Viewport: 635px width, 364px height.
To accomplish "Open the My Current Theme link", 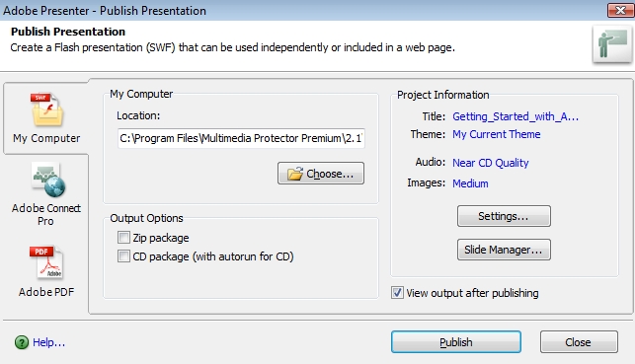I will click(496, 134).
